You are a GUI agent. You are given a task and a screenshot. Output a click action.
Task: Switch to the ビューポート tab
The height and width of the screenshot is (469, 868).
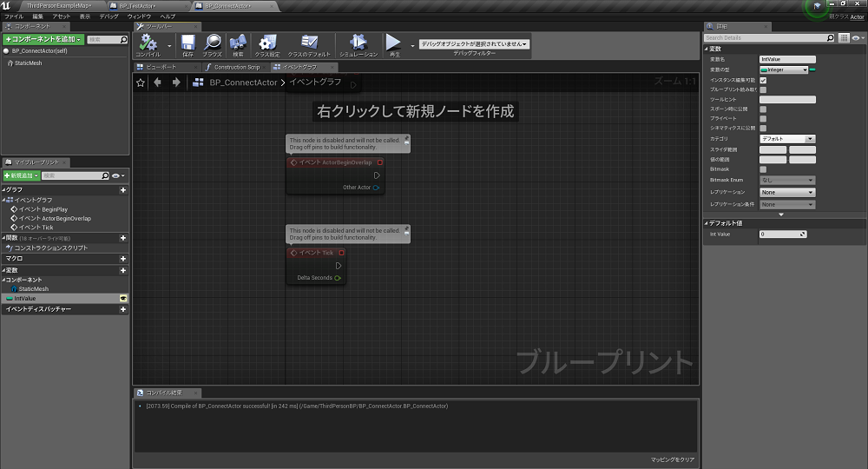pyautogui.click(x=166, y=67)
